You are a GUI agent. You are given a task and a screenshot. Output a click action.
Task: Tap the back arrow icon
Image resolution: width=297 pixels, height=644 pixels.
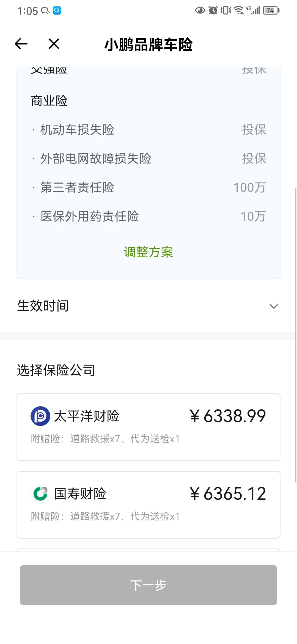point(21,44)
